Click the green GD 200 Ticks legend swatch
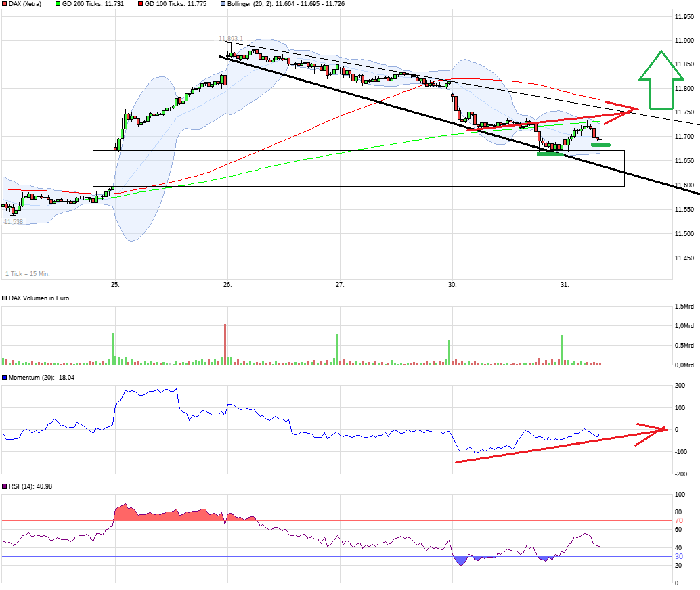The image size is (700, 590). pos(58,4)
